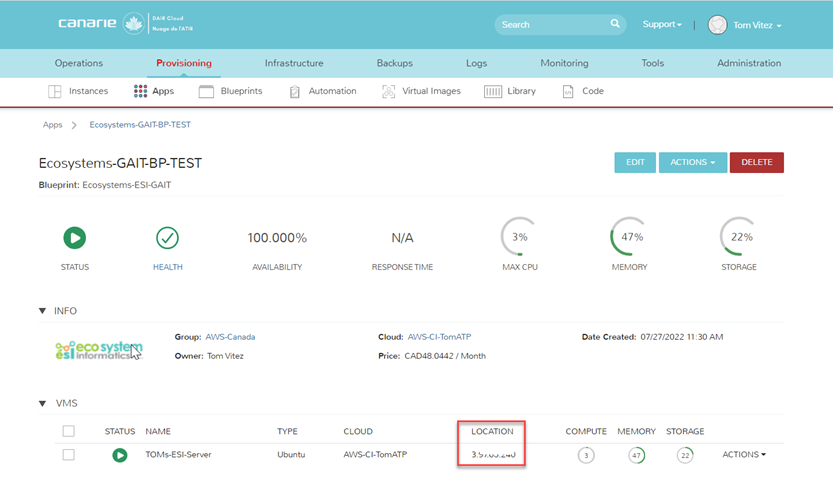Open the Code icon
The height and width of the screenshot is (485, 833).
click(568, 91)
